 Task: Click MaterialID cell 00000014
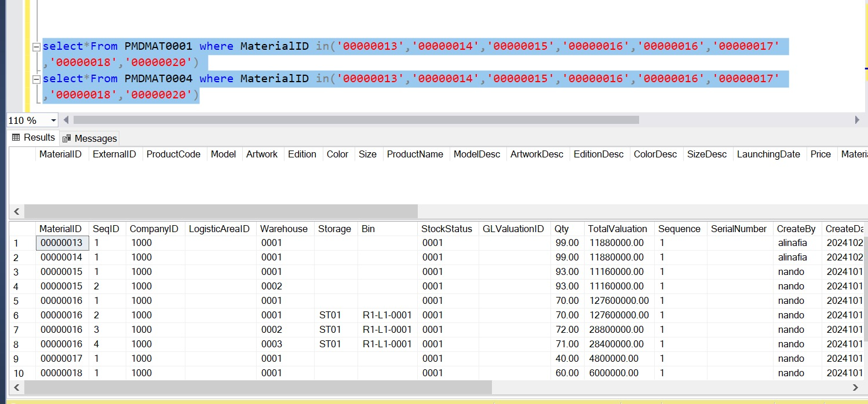tap(62, 258)
